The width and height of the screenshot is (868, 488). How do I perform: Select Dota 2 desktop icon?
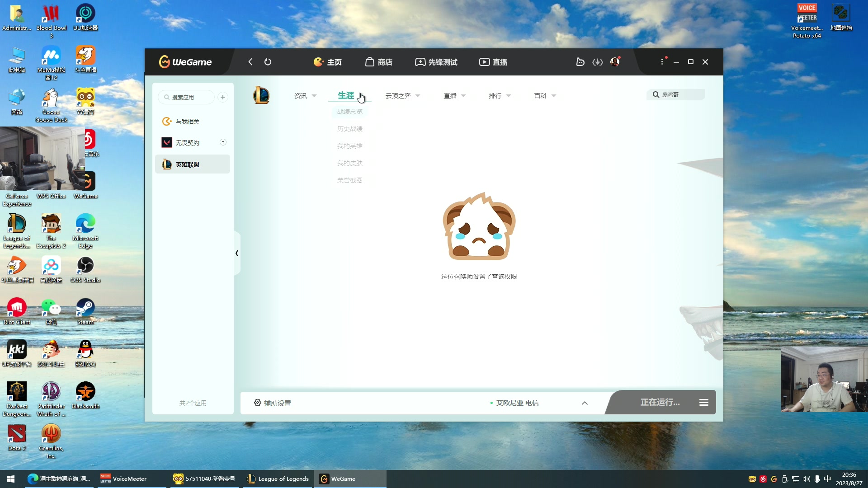pyautogui.click(x=17, y=437)
